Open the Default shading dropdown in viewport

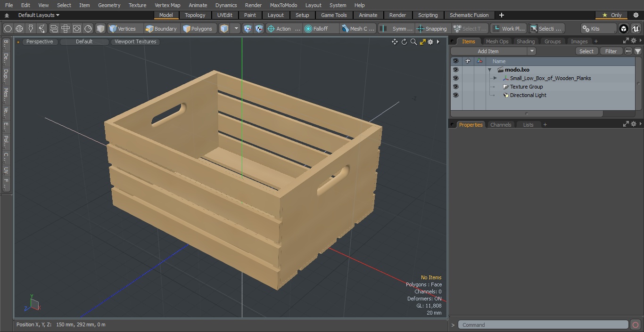click(x=84, y=42)
